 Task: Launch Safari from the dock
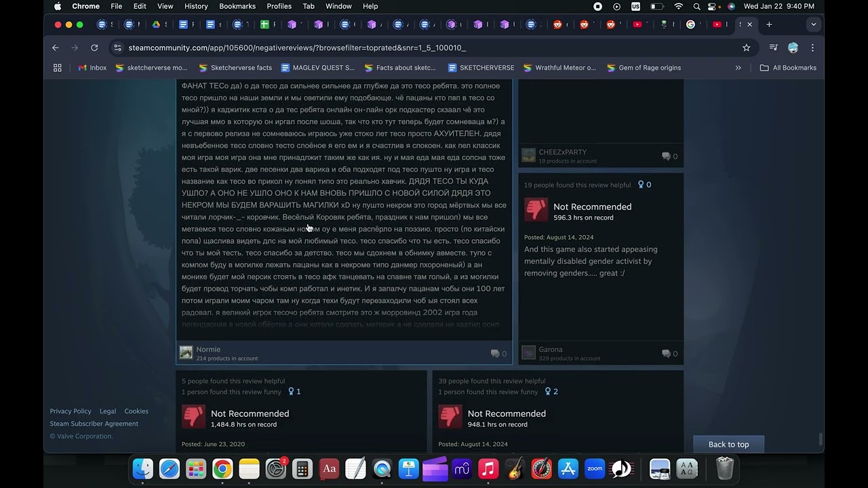click(170, 469)
